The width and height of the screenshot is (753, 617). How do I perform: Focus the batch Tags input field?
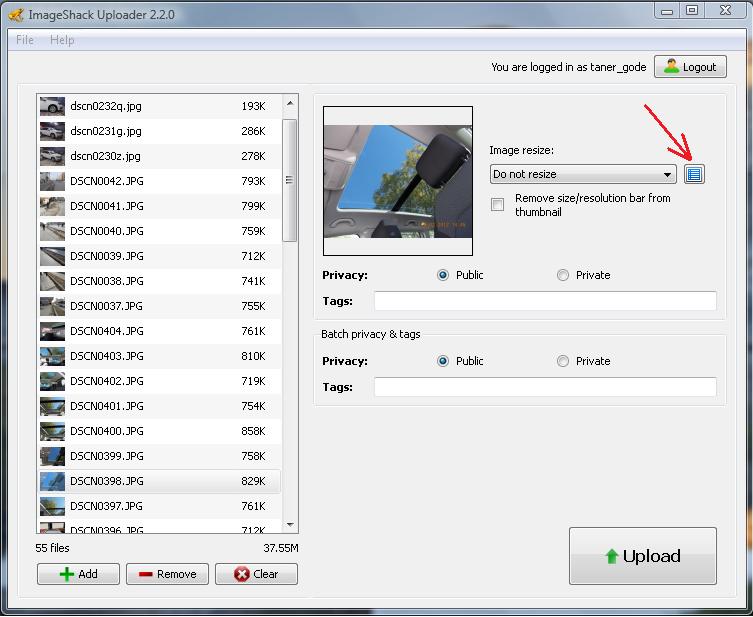[x=545, y=387]
